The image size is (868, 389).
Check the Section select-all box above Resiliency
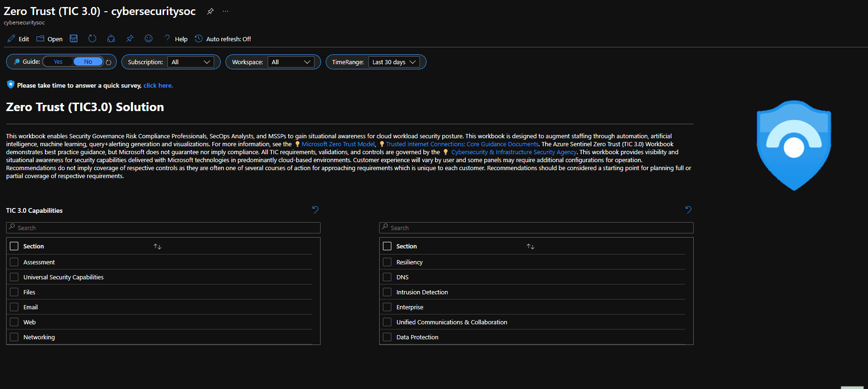387,246
